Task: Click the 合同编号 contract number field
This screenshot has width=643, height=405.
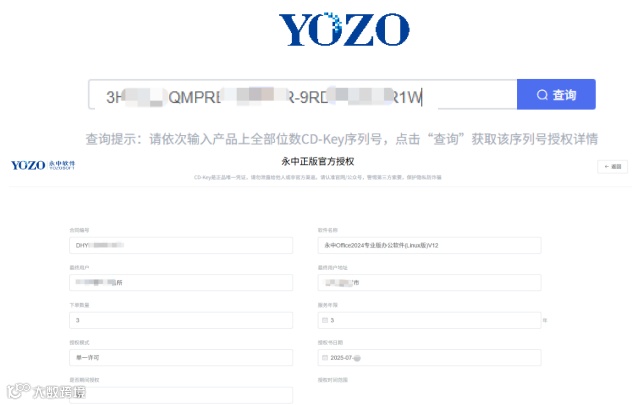Action: point(181,245)
